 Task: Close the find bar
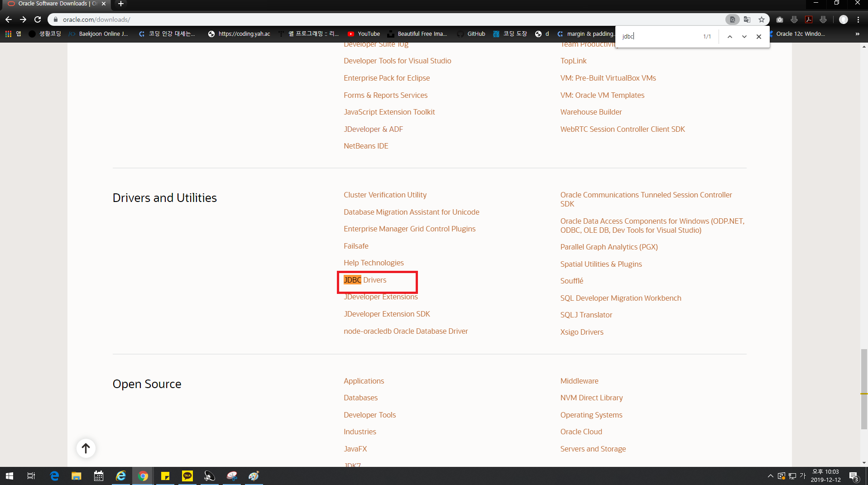759,37
